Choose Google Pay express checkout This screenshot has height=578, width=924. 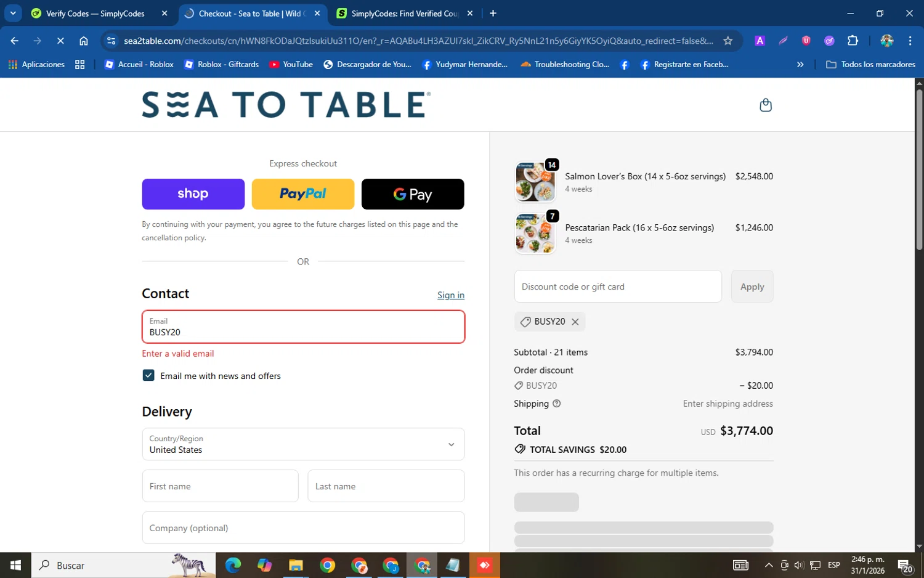413,194
